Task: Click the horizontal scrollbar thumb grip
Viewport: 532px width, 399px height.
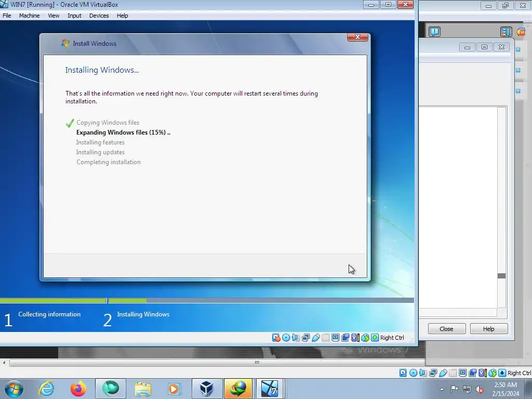Action: [257, 363]
